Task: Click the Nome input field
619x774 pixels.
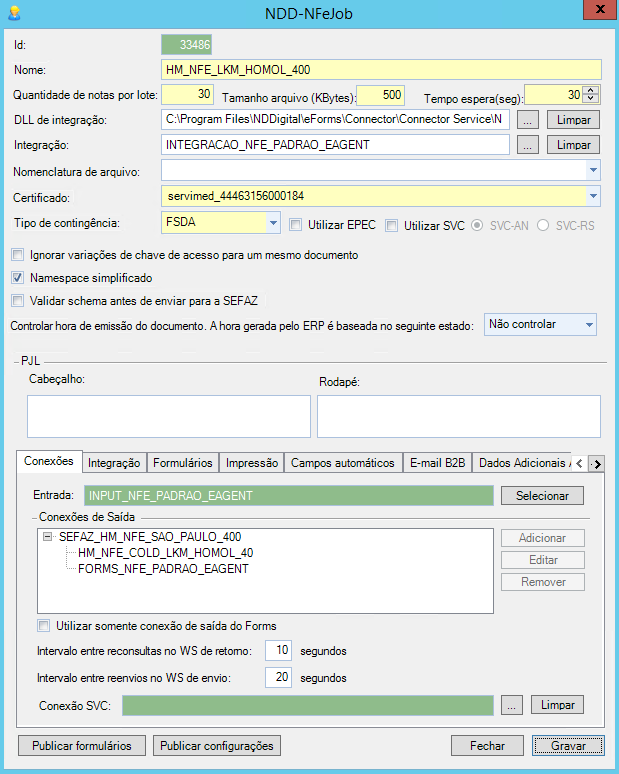Action: pos(381,70)
